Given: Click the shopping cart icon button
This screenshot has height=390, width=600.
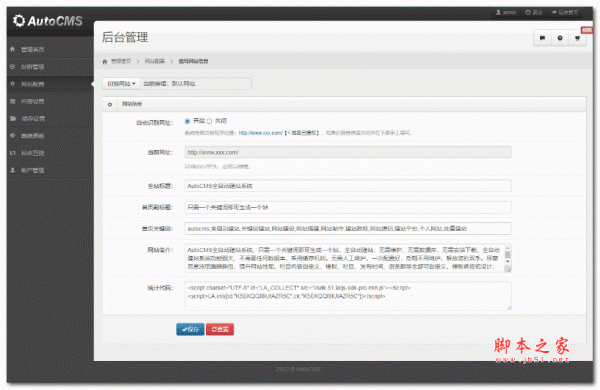Looking at the screenshot, I should (x=577, y=38).
